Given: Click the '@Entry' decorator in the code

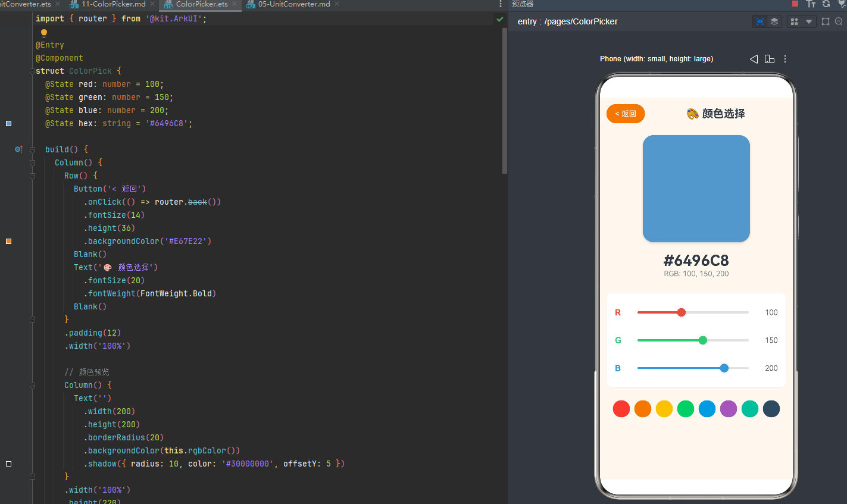Looking at the screenshot, I should click(50, 45).
